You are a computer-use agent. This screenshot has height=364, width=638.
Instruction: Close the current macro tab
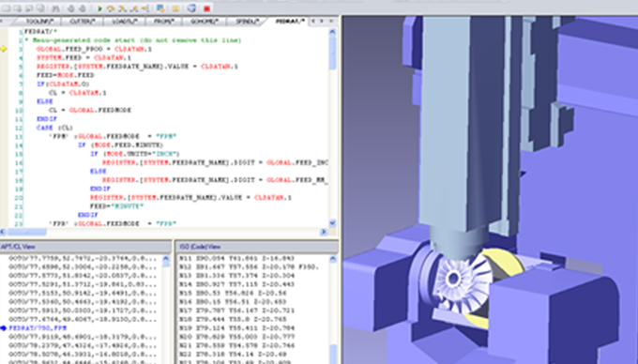[x=331, y=22]
